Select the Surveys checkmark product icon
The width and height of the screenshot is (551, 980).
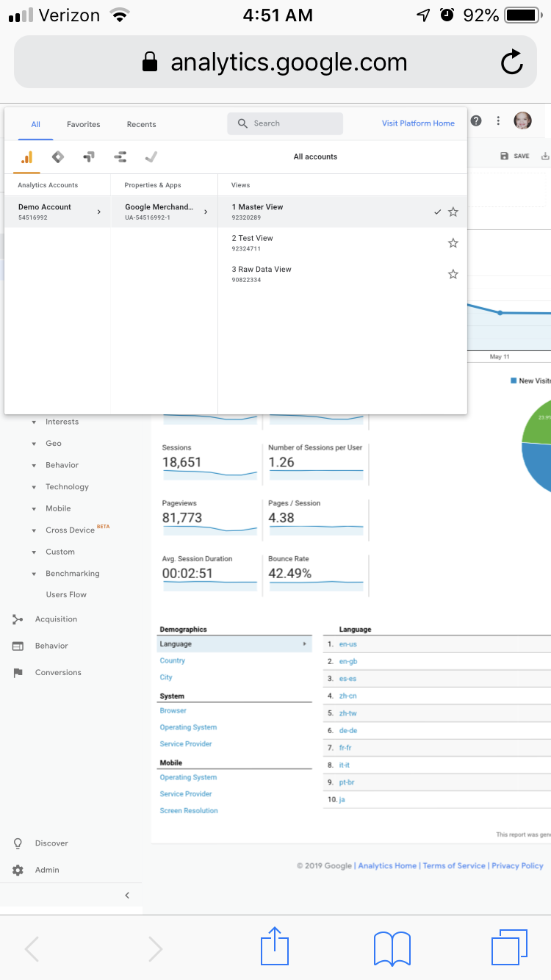tap(151, 156)
